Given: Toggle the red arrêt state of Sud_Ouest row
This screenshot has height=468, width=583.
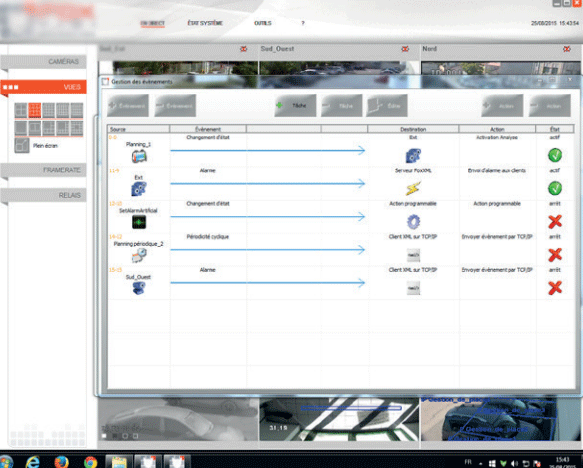Looking at the screenshot, I should point(555,288).
